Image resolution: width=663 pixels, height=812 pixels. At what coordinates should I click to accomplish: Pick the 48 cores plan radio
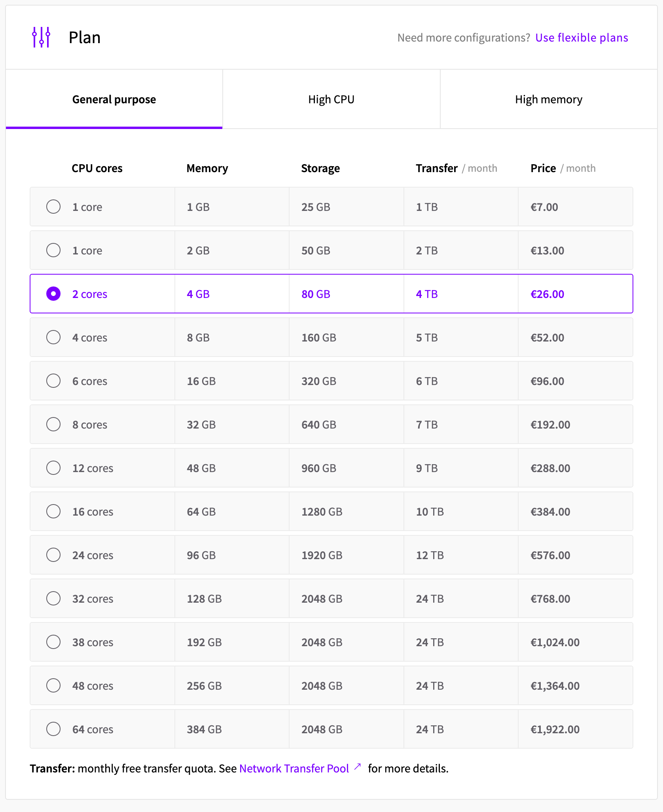(x=53, y=685)
